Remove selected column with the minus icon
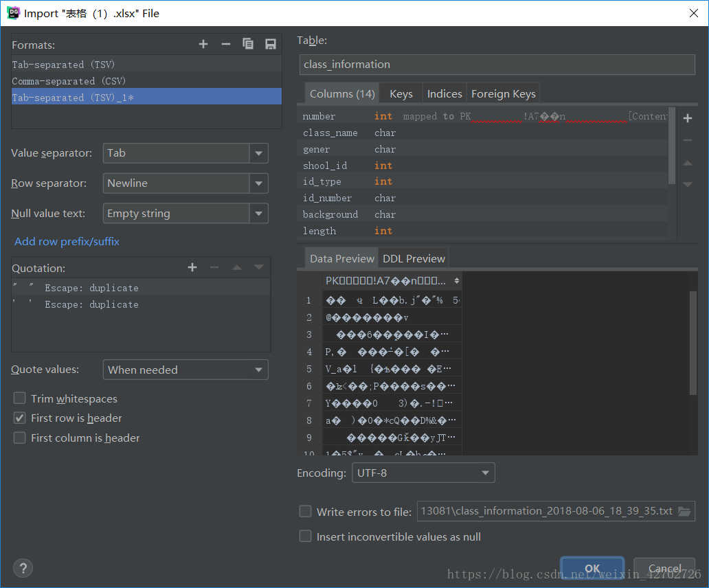 [x=688, y=141]
